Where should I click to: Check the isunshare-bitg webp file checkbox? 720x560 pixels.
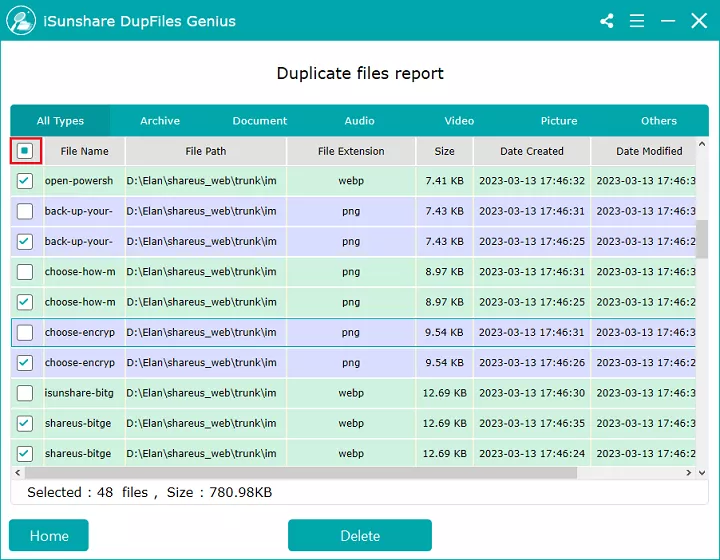(x=25, y=393)
